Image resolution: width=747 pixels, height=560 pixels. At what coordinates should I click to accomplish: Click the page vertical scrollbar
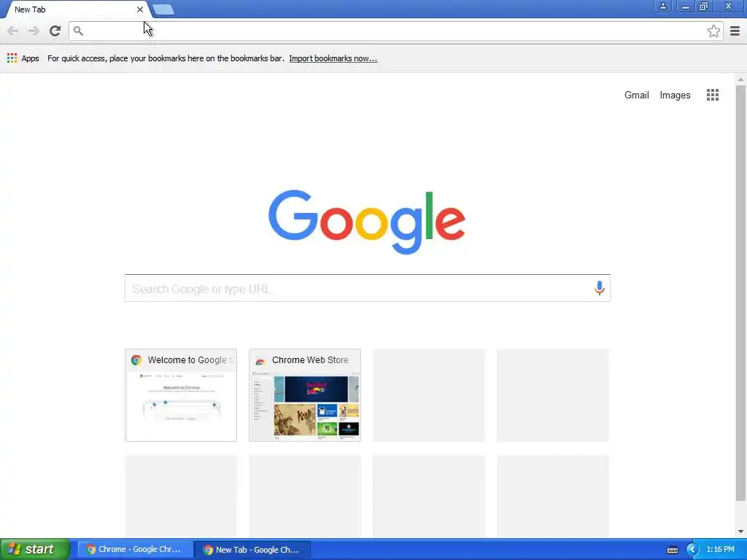[740, 293]
